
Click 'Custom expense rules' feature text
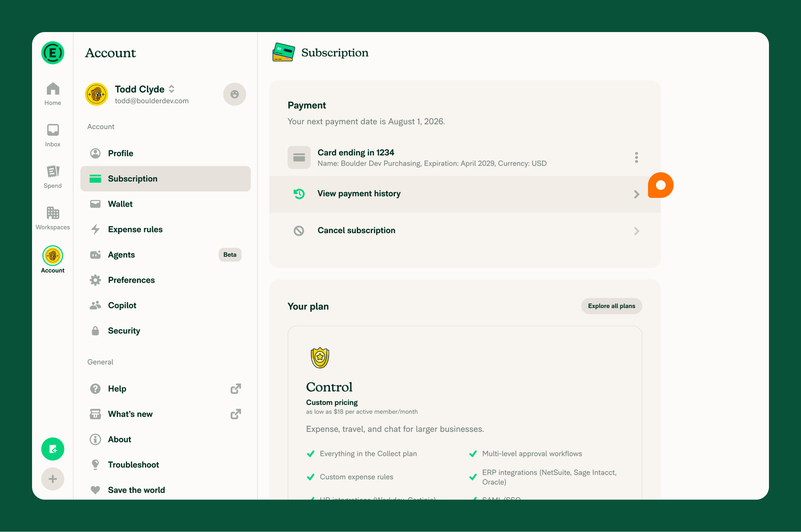[x=356, y=477]
